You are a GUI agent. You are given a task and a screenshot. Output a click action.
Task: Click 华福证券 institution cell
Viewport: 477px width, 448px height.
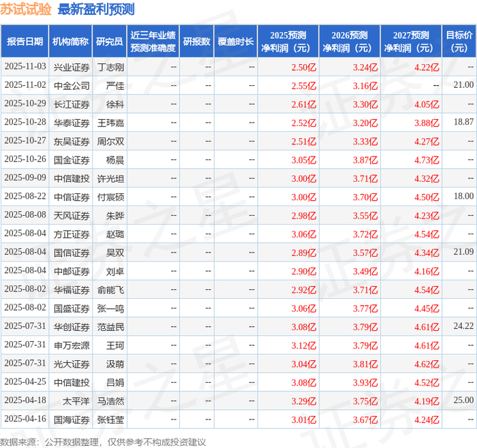(72, 289)
